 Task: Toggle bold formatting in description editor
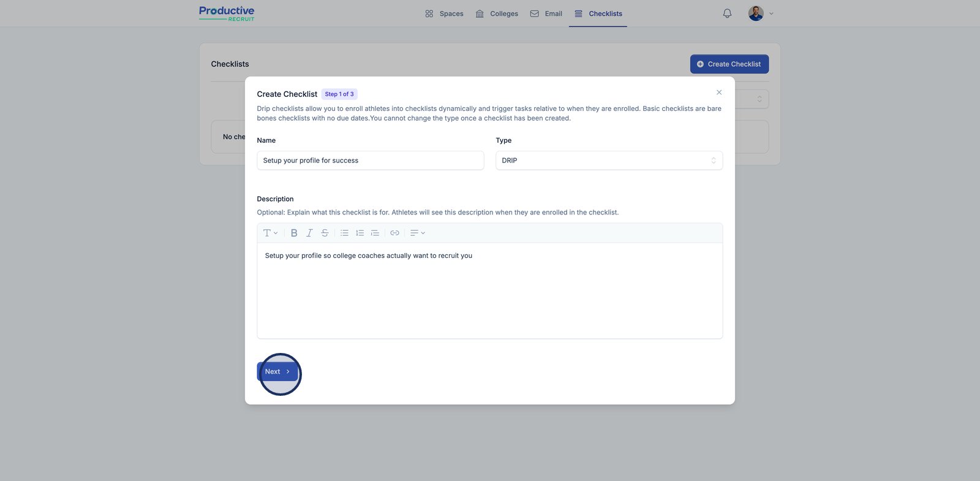(x=294, y=233)
